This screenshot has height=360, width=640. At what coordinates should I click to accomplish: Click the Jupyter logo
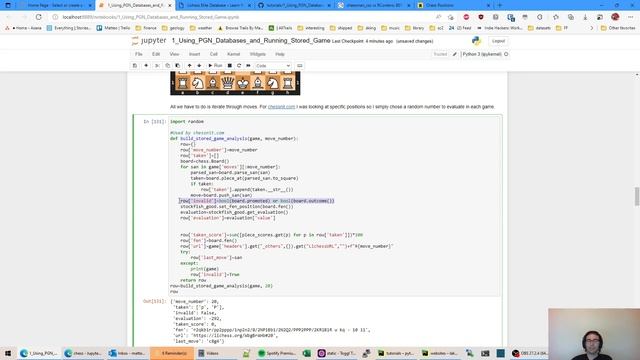(149, 41)
